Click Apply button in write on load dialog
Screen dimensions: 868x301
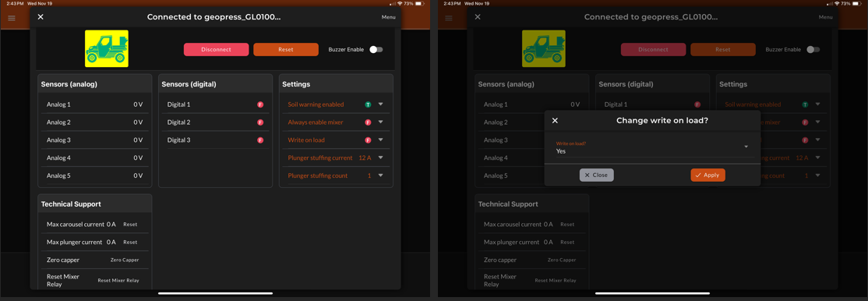click(708, 175)
